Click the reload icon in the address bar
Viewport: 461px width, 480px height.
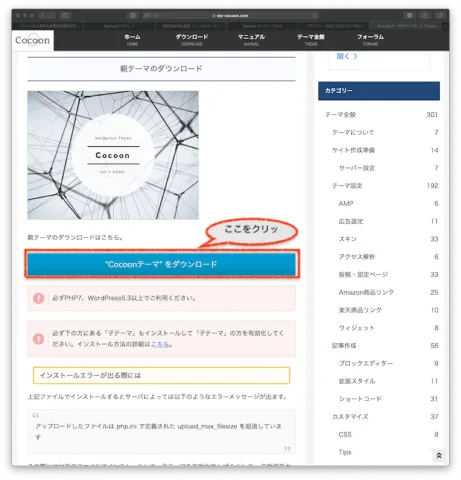click(315, 15)
